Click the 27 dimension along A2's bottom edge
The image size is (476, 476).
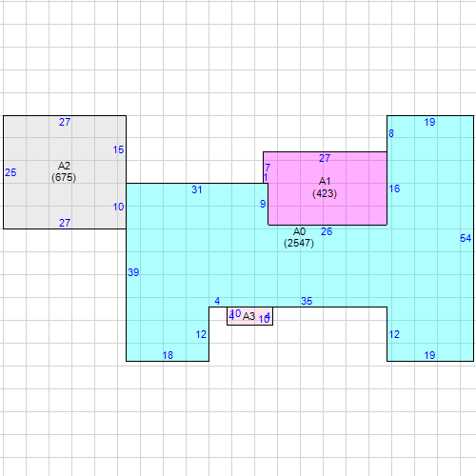[65, 223]
